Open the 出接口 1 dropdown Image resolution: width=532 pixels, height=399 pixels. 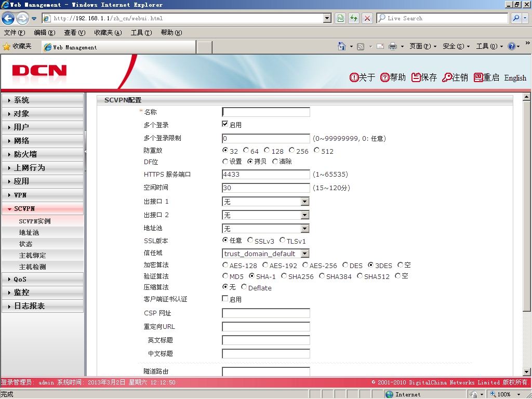pos(304,202)
